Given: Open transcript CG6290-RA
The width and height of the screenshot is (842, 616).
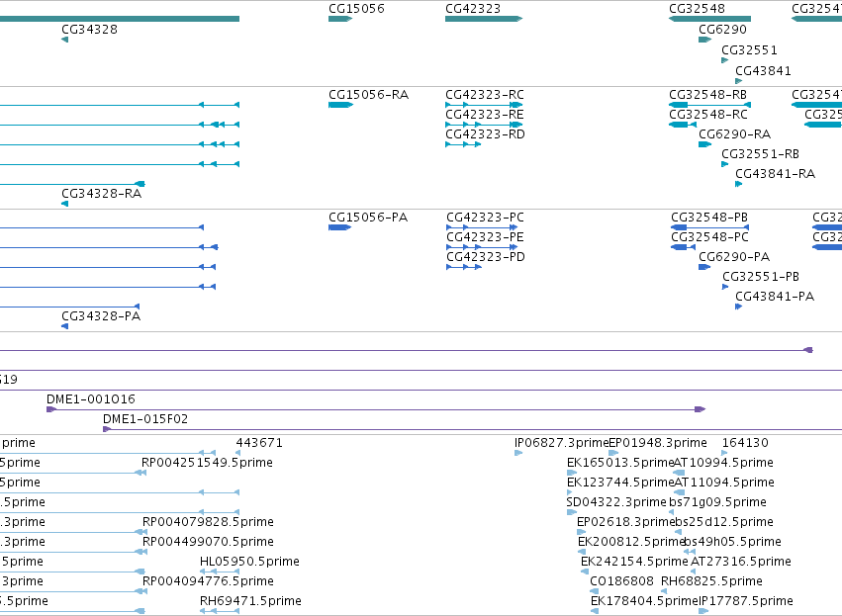Looking at the screenshot, I should click(734, 134).
